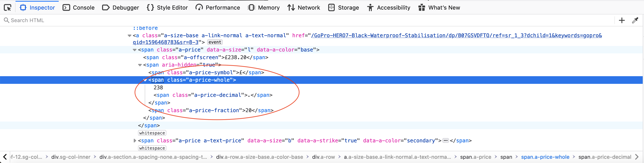Click the last whitespace badge

click(152, 148)
